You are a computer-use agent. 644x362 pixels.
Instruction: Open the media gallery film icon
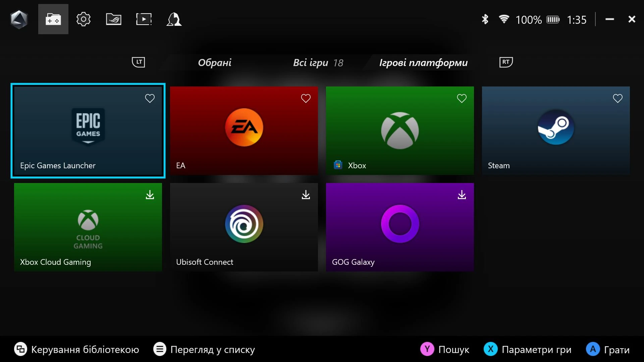[x=144, y=19]
